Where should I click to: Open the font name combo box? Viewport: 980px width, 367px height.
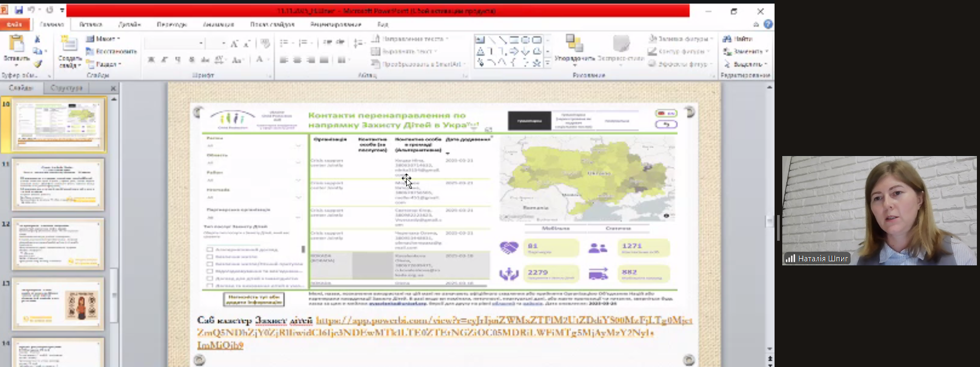tap(175, 43)
